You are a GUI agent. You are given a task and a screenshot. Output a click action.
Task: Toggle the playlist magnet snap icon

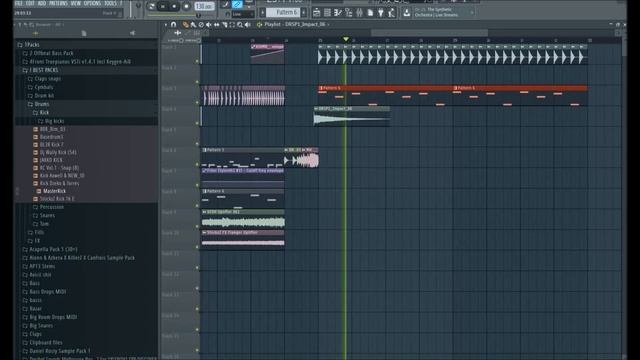(173, 25)
